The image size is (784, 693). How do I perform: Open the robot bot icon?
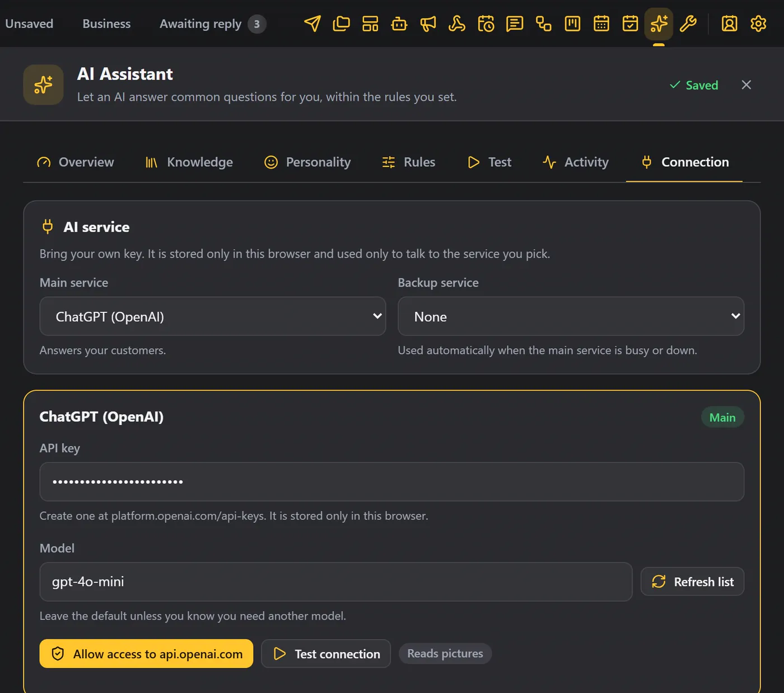(x=399, y=24)
